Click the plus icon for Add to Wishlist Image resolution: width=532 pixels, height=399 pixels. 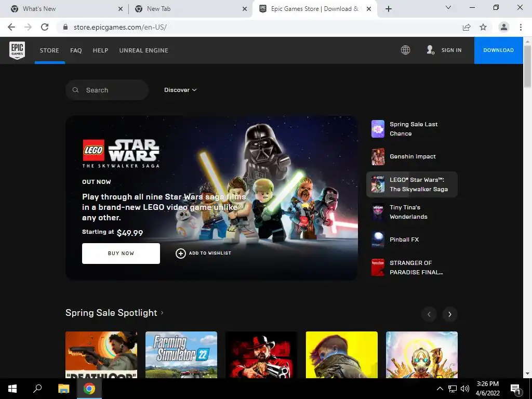[180, 253]
